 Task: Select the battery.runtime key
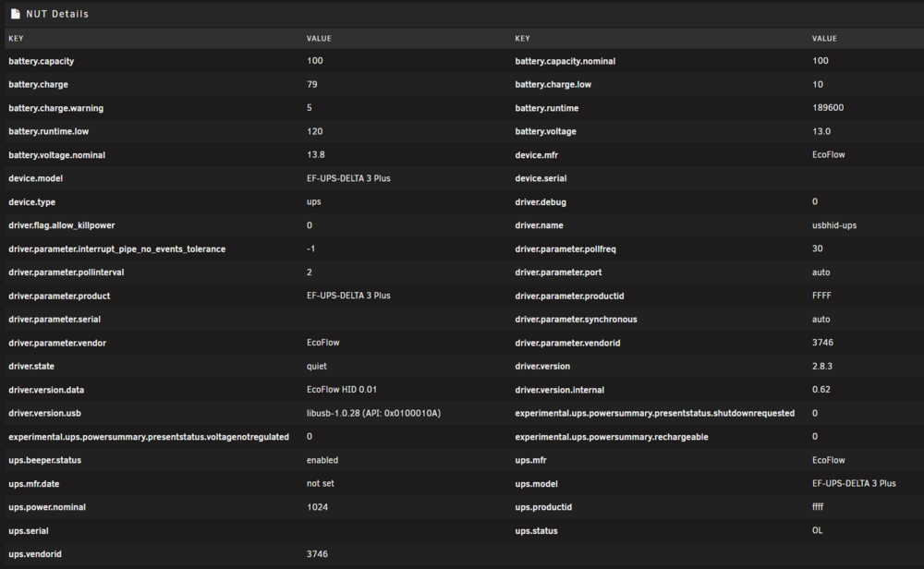coord(547,108)
